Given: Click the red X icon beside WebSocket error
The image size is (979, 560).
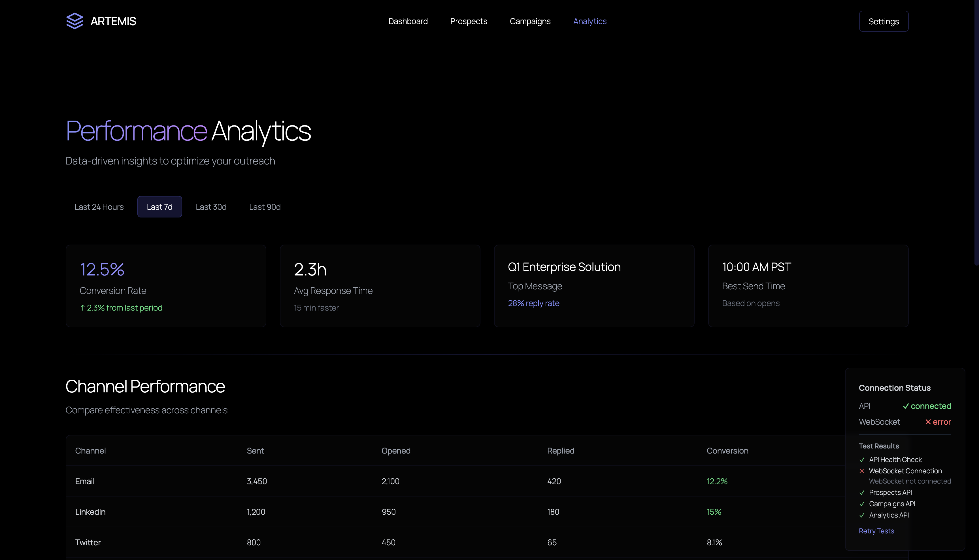Looking at the screenshot, I should [x=928, y=422].
